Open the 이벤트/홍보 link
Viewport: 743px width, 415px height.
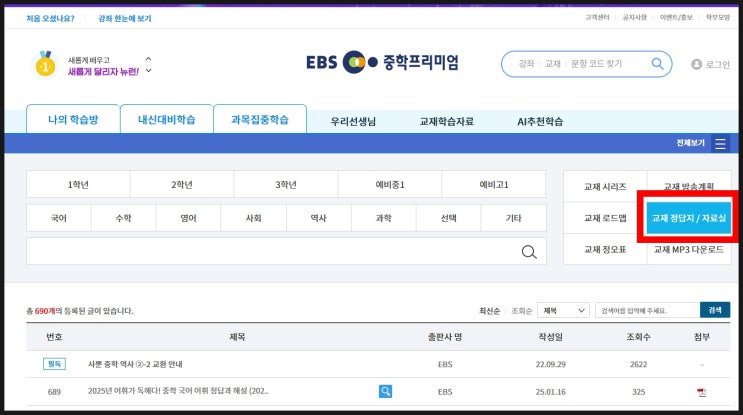coord(676,18)
